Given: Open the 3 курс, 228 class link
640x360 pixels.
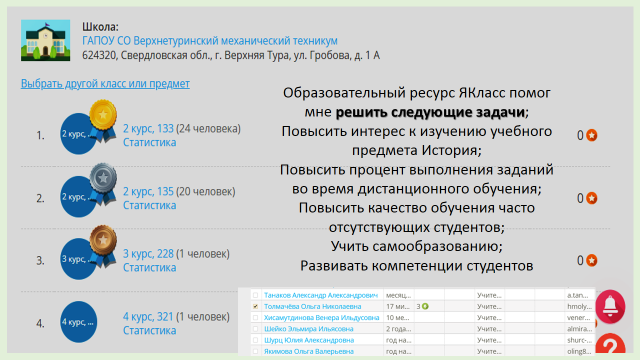Looking at the screenshot, I should point(148,254).
